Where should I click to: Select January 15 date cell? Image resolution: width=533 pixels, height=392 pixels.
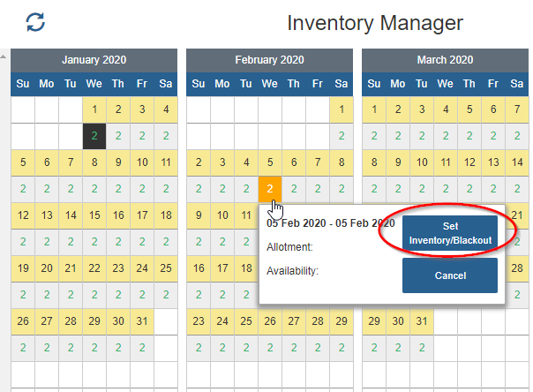point(94,215)
